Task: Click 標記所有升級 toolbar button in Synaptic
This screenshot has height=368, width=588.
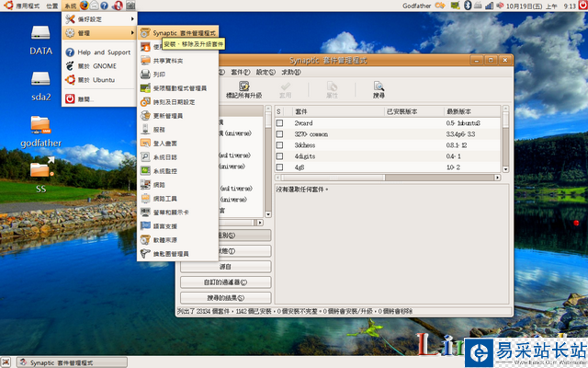Action: pyautogui.click(x=244, y=90)
